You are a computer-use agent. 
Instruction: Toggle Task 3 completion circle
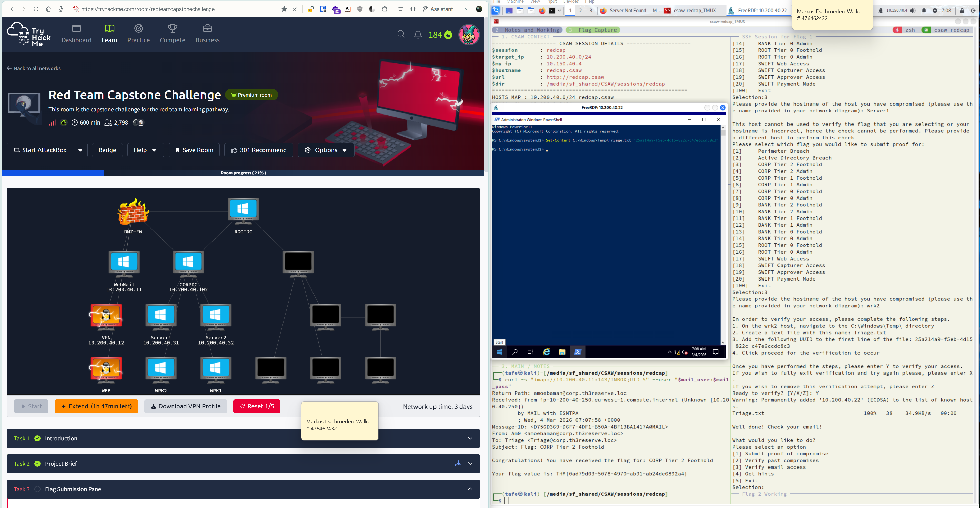[x=37, y=489]
